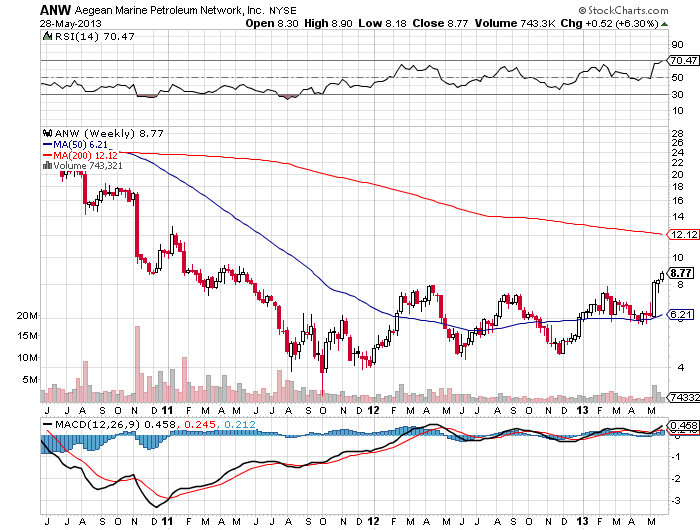
Task: Click the 14 price axis label
Action: pyautogui.click(x=678, y=217)
